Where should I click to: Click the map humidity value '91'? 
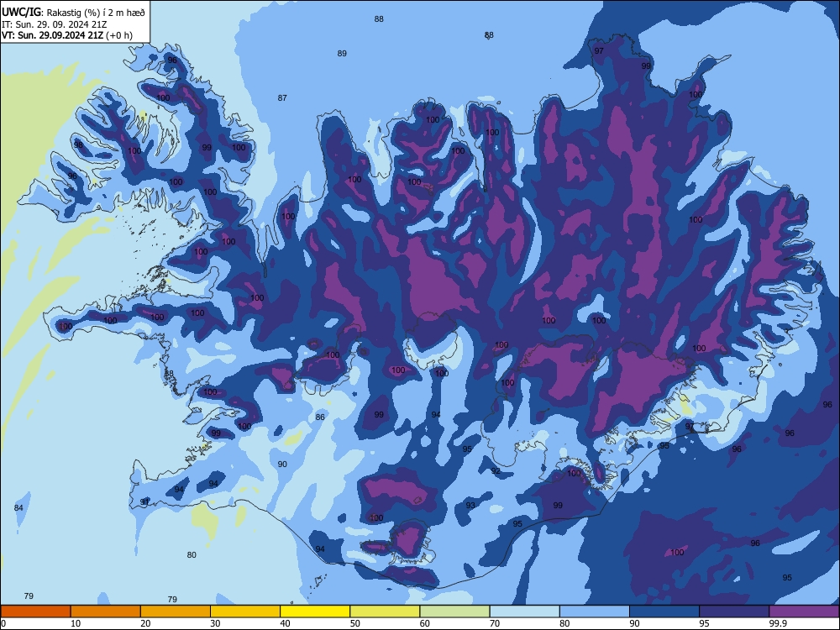(144, 502)
